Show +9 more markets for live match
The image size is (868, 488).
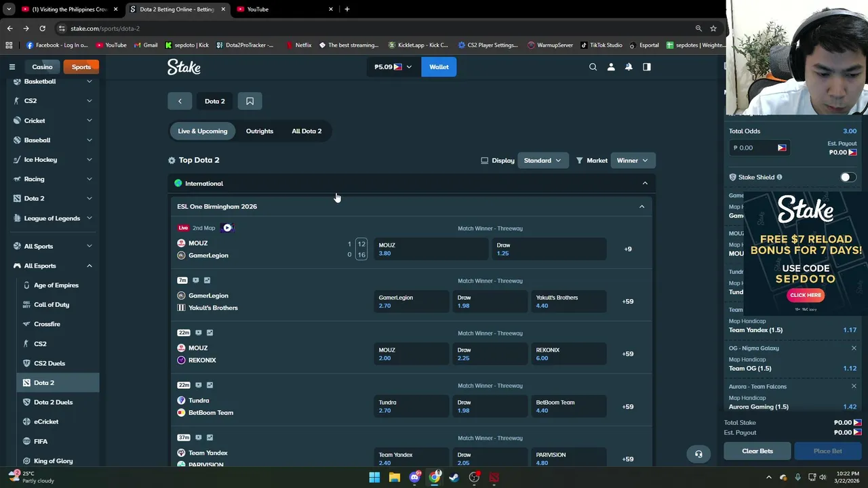[x=628, y=249]
